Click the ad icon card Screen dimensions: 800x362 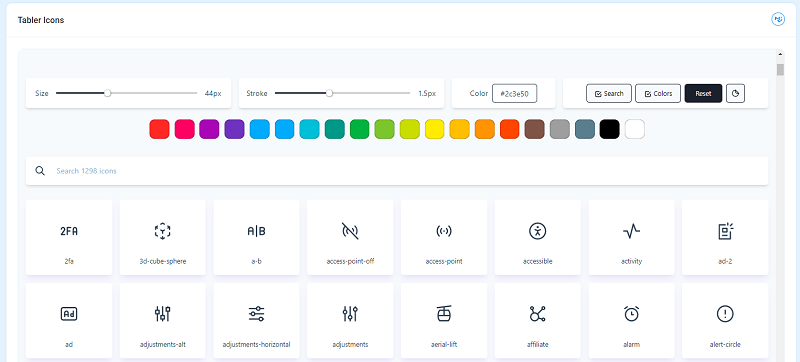tap(69, 320)
